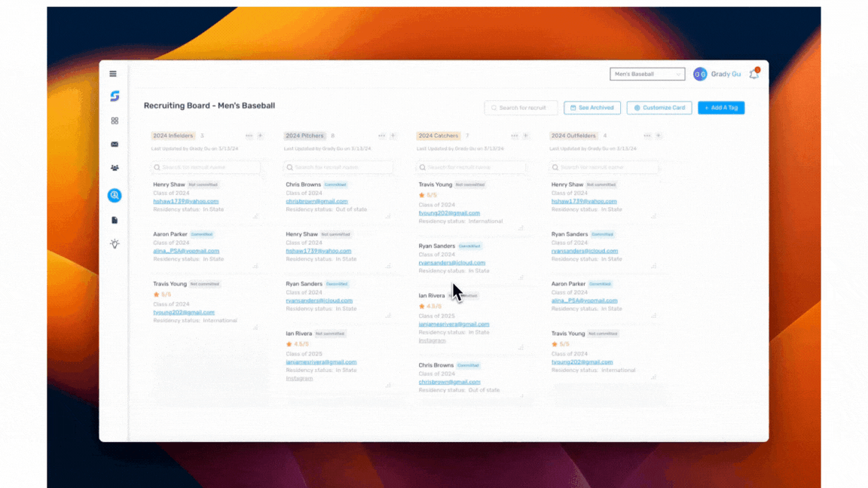Select Travis Young name in Catchers column
868x488 pixels.
435,185
